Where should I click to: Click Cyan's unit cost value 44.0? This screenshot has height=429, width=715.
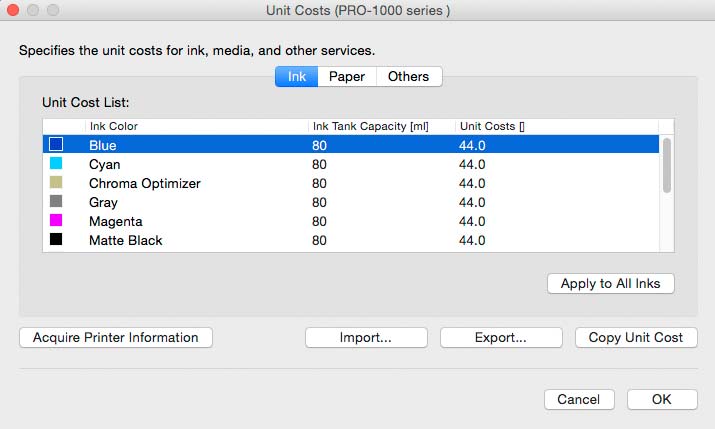(472, 164)
